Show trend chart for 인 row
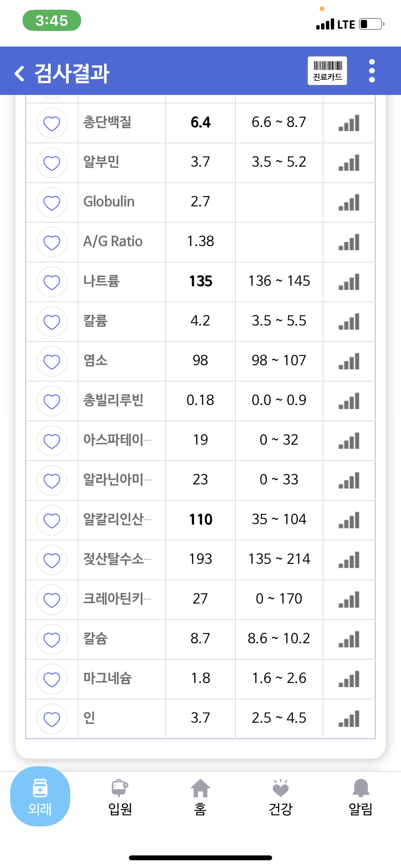Viewport: 401px width, 868px height. [x=349, y=719]
